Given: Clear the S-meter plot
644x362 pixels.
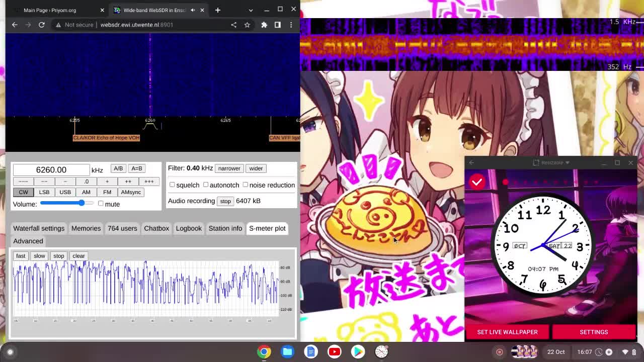Looking at the screenshot, I should coord(78,256).
